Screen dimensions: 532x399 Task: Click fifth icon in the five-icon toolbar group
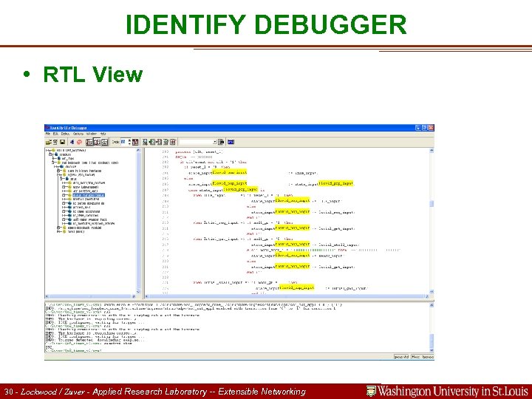click(173, 142)
